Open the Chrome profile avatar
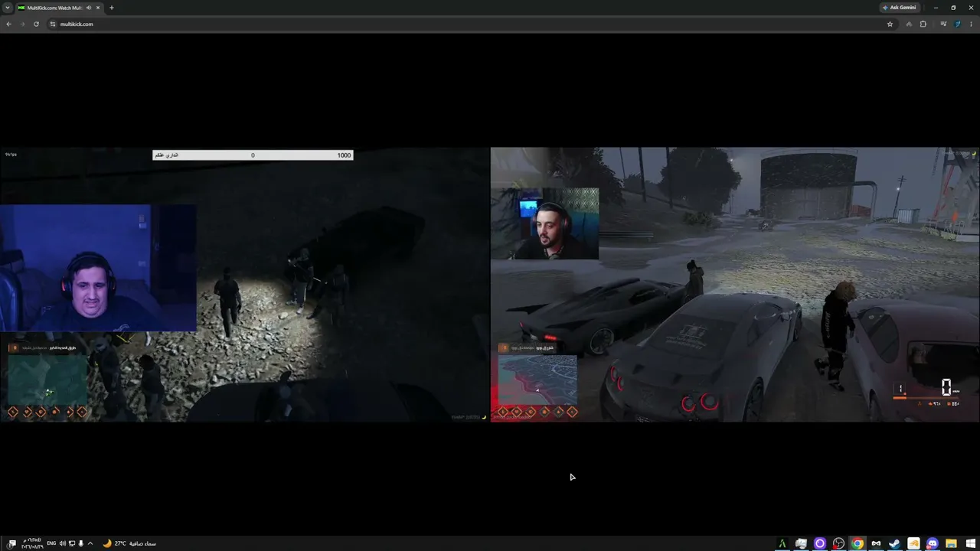The height and width of the screenshot is (551, 980). tap(957, 24)
